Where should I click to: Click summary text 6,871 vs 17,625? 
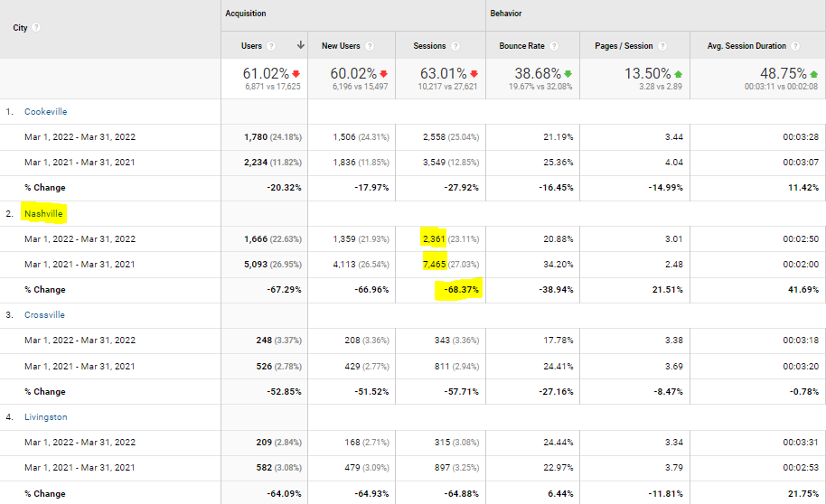pos(272,87)
